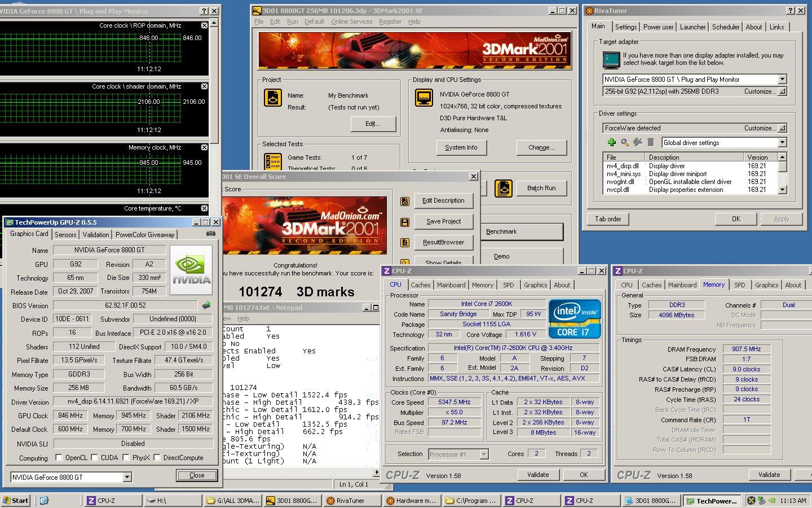Open the SPD tab in the Memory CPU-Z window
The height and width of the screenshot is (508, 812).
pyautogui.click(x=739, y=285)
